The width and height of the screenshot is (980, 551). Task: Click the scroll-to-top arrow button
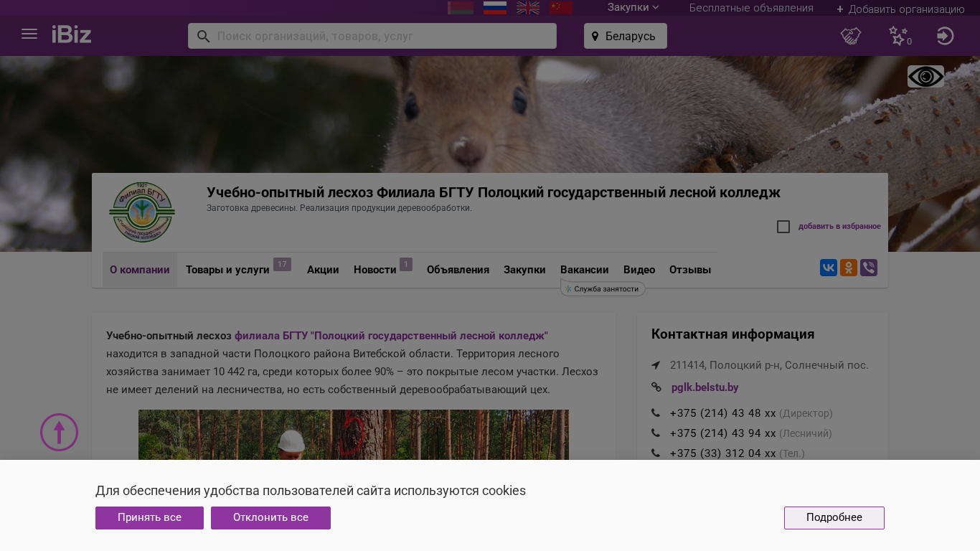(x=59, y=433)
